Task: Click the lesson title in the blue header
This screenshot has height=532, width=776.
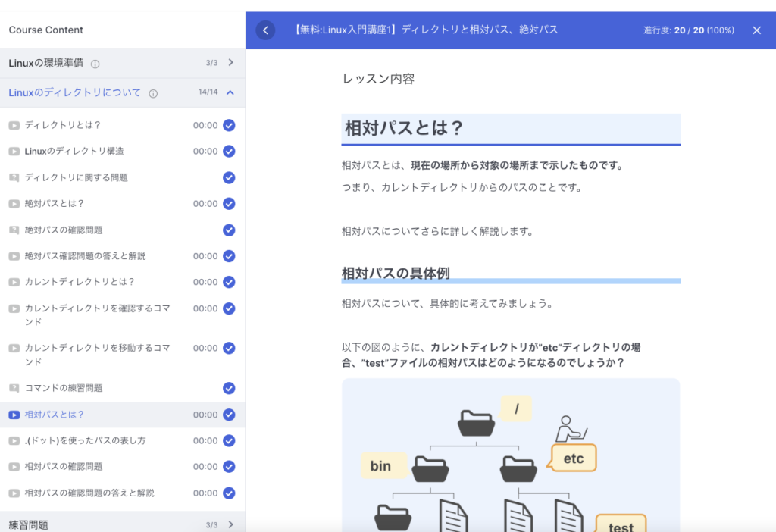Action: click(x=426, y=30)
